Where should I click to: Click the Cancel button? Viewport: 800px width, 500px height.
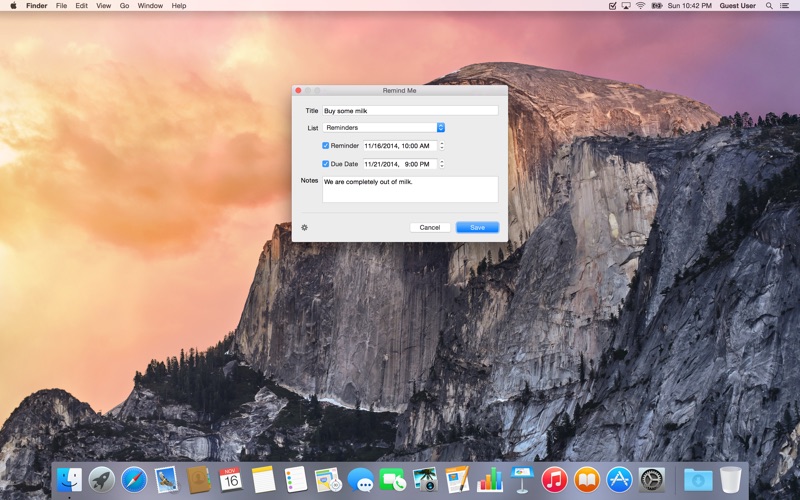[430, 228]
